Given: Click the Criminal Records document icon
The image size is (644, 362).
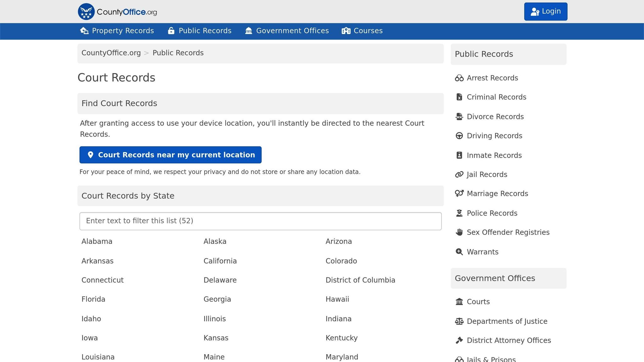Looking at the screenshot, I should click(459, 97).
